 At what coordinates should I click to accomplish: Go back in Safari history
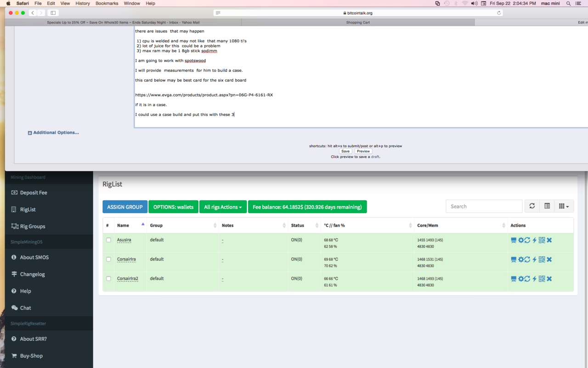(33, 13)
